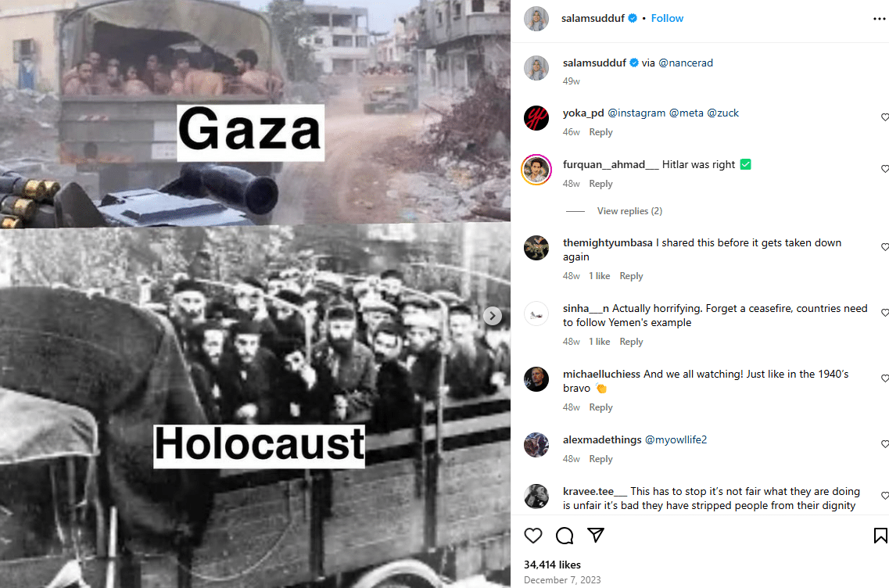
Task: Reply to sinha___n's comment
Action: tap(631, 342)
